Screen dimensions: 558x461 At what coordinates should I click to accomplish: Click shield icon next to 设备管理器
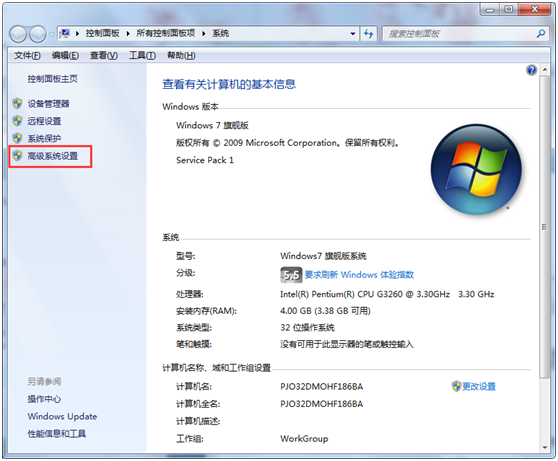pyautogui.click(x=17, y=104)
